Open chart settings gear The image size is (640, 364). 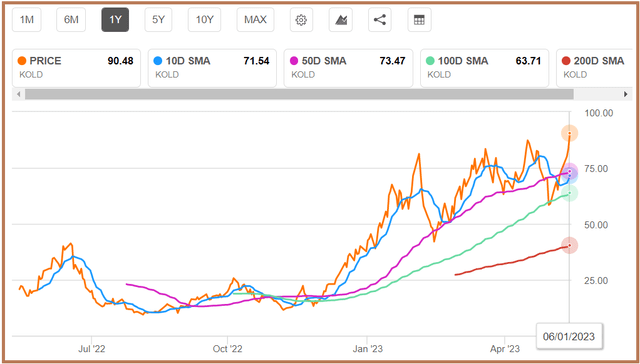pyautogui.click(x=301, y=20)
